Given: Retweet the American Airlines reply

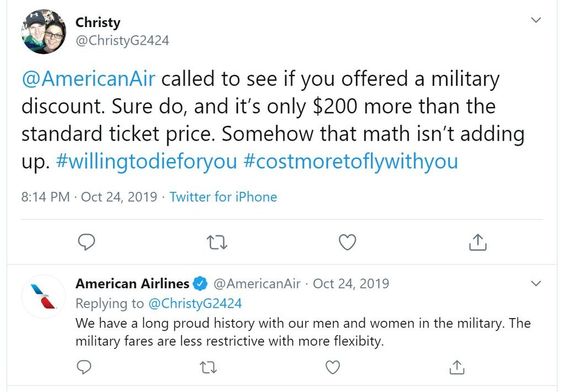Looking at the screenshot, I should pos(208,368).
